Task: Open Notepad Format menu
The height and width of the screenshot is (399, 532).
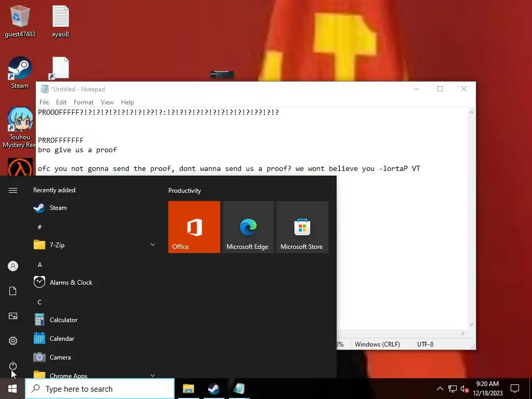Action: pyautogui.click(x=84, y=102)
